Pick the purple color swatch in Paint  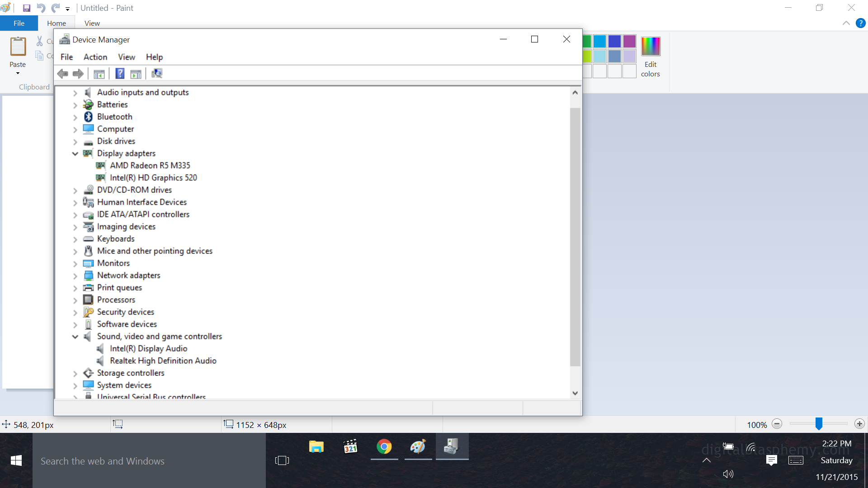[630, 42]
